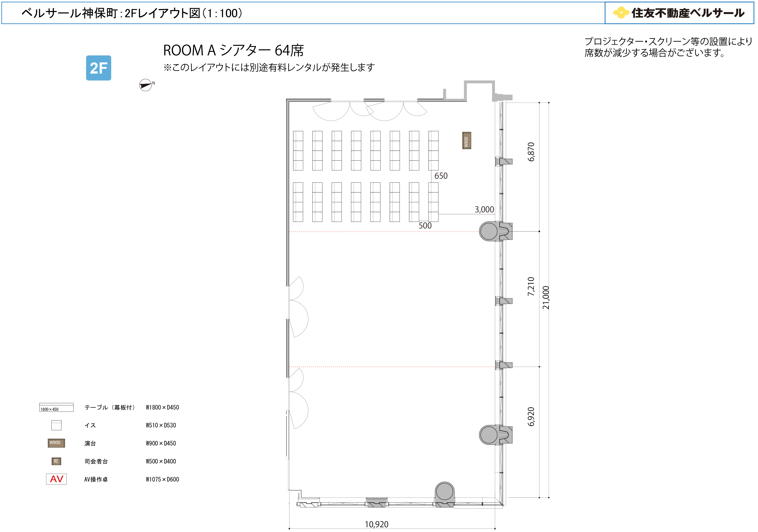Click the AV操作卓 legend label

point(96,479)
